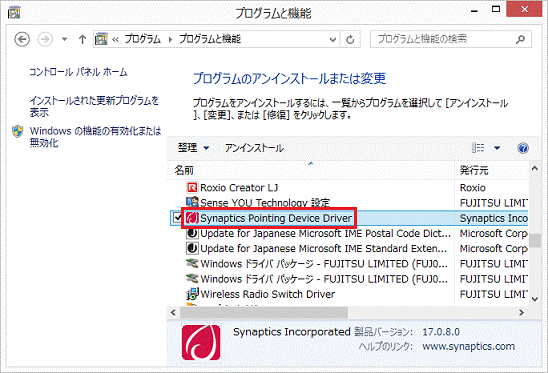Uncheck the Synaptics Pointing Device Driver checkbox

pos(177,218)
